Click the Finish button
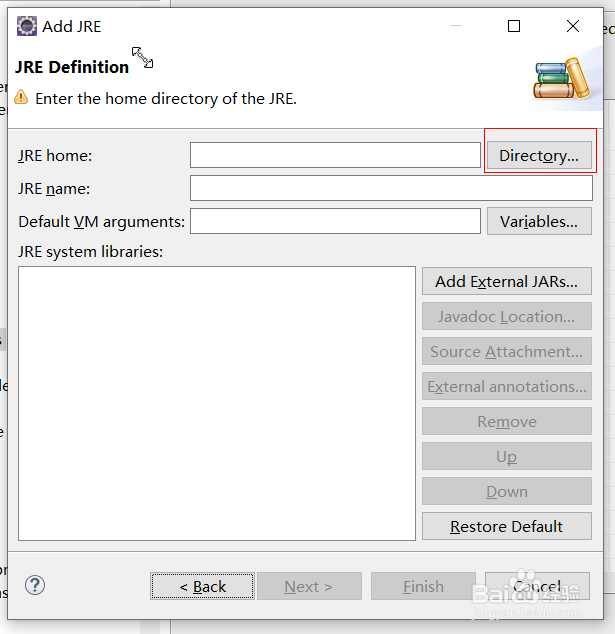The height and width of the screenshot is (634, 615). click(423, 586)
